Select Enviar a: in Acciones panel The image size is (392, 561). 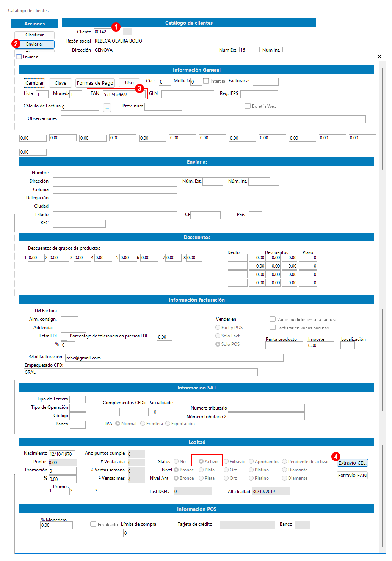34,44
